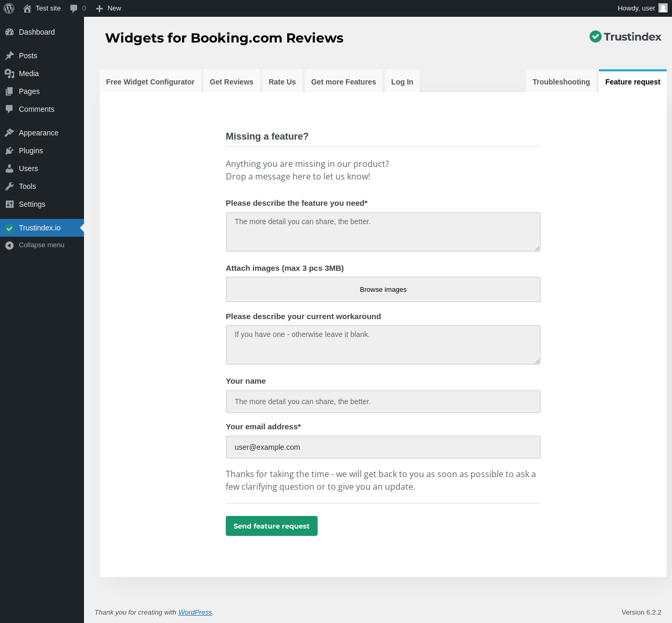Click the email address input field
The image size is (672, 623).
383,447
